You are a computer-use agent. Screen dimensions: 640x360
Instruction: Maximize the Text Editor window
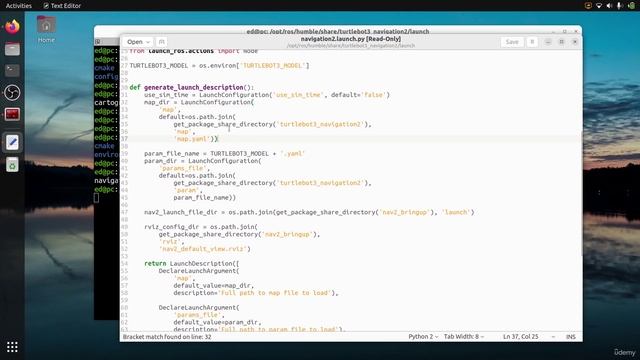tap(561, 42)
